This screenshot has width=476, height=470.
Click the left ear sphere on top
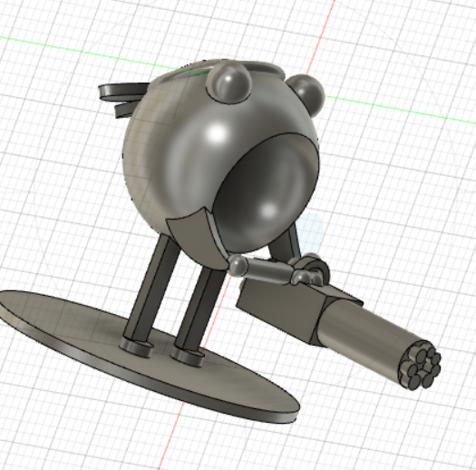tap(228, 83)
